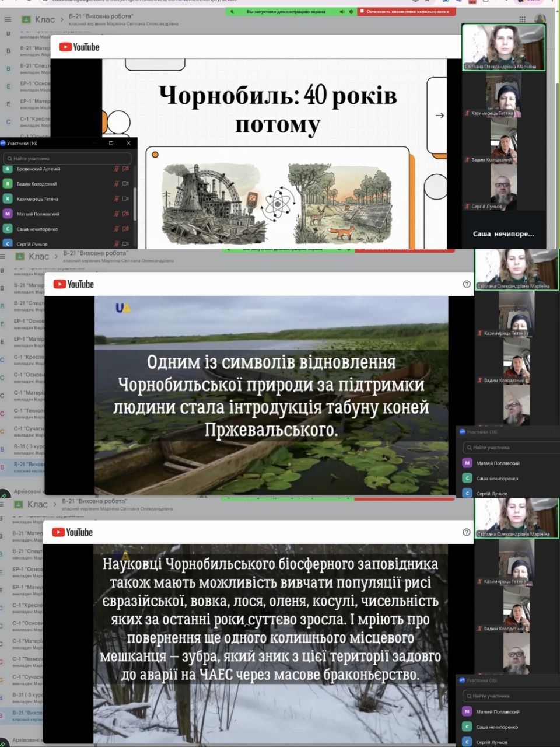Click the next slide arrow on the Чорнобиль slide
Viewport: 560px width, 747px height.
(x=439, y=116)
